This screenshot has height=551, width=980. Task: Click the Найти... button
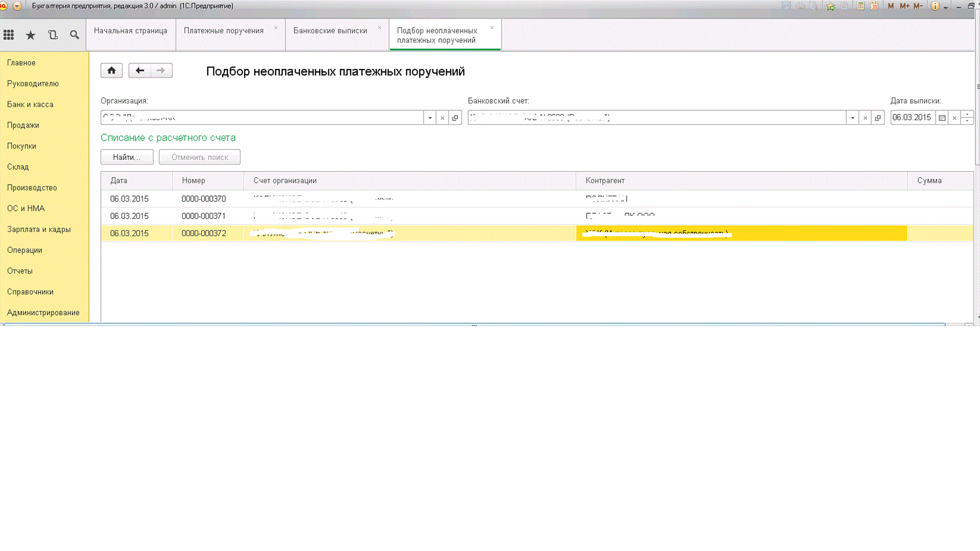tap(127, 157)
